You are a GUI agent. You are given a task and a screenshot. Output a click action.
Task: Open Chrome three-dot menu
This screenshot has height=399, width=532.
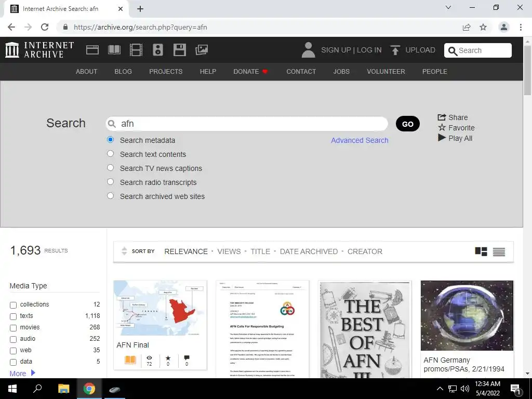coord(521,27)
